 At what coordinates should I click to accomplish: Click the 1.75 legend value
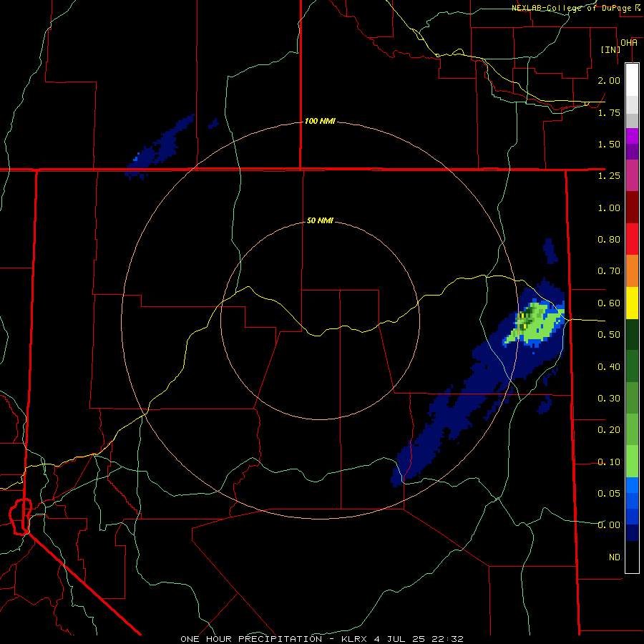coord(609,112)
